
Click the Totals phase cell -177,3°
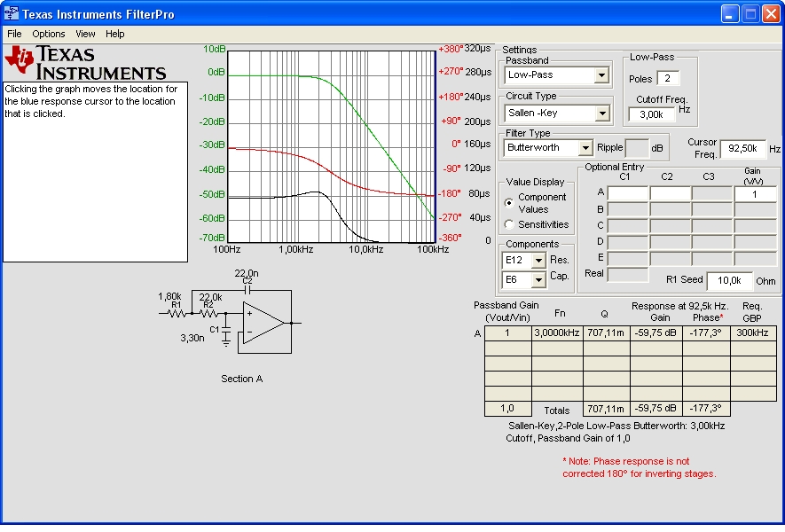(706, 409)
